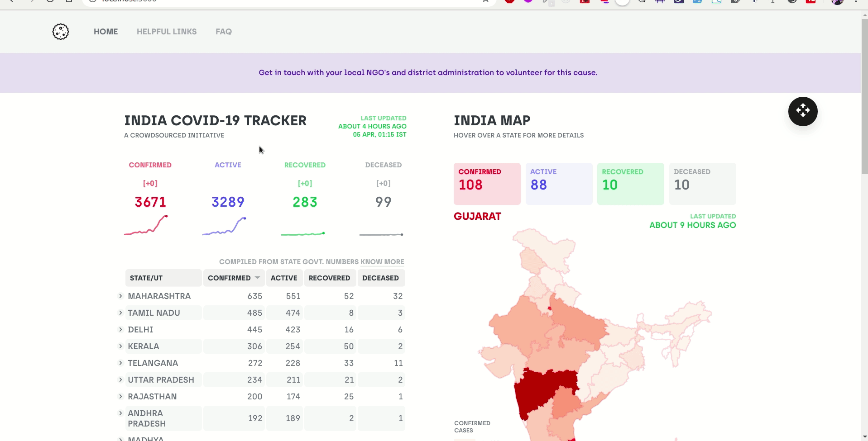Screen dimensions: 868x441
Task: Click total deceased count 99
Action: 384,202
